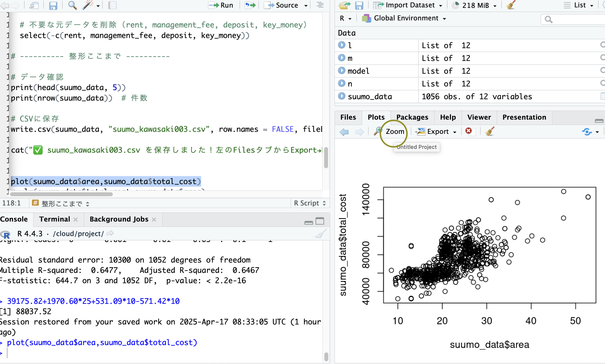The width and height of the screenshot is (605, 364).
Task: Open the Import Dataset dropdown
Action: tap(410, 5)
